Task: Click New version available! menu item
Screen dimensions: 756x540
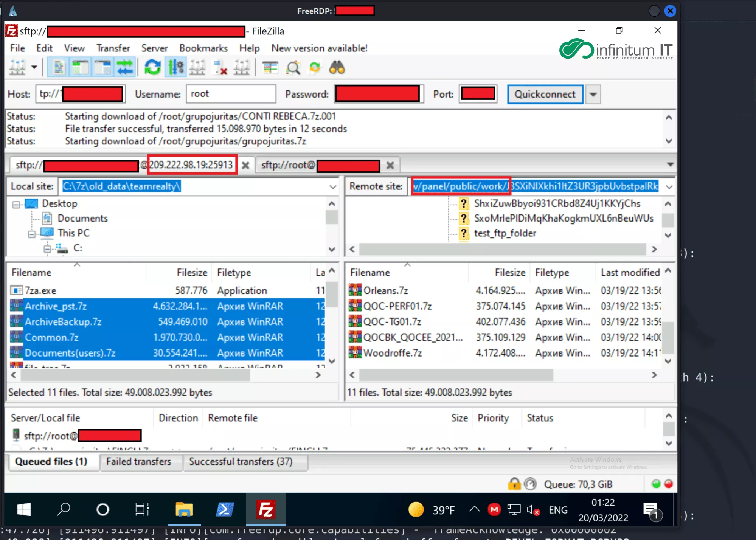Action: [x=319, y=48]
